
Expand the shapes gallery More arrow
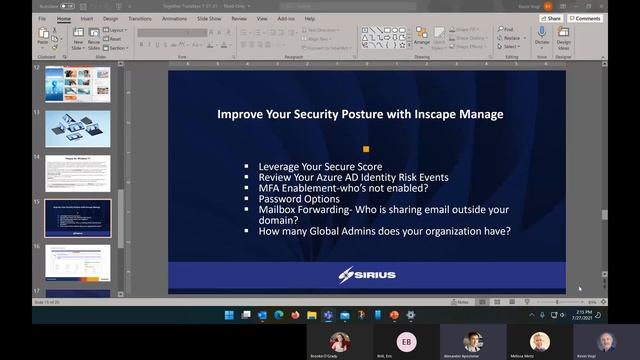(409, 45)
